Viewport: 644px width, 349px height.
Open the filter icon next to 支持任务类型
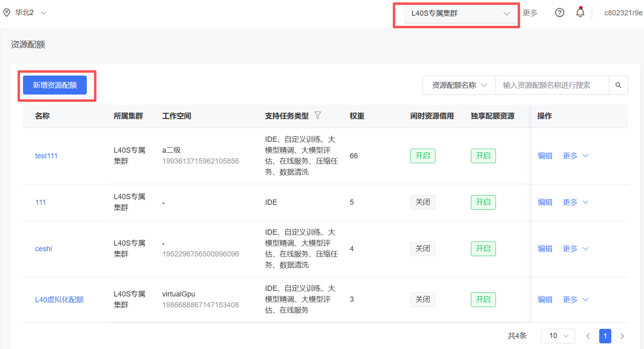318,116
